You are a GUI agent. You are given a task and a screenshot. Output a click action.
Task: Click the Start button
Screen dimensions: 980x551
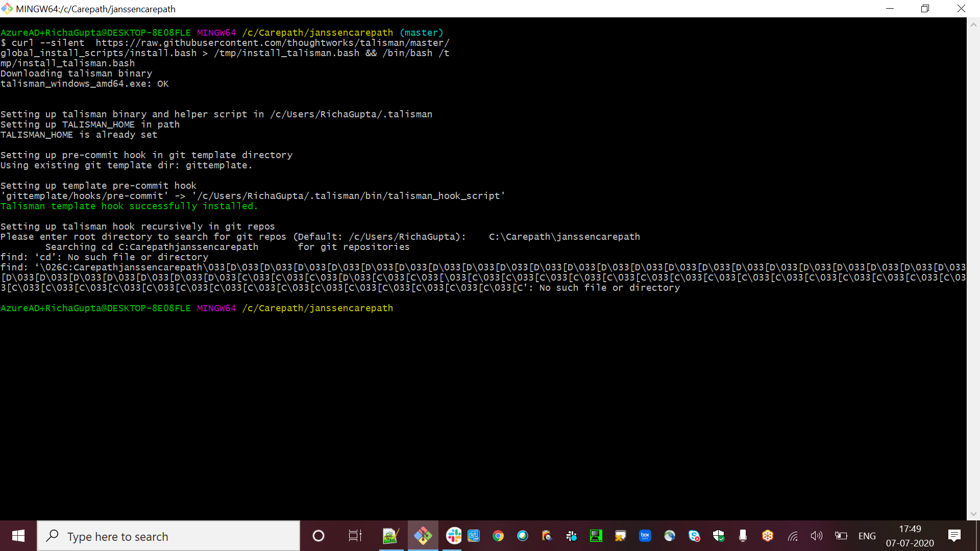[18, 536]
